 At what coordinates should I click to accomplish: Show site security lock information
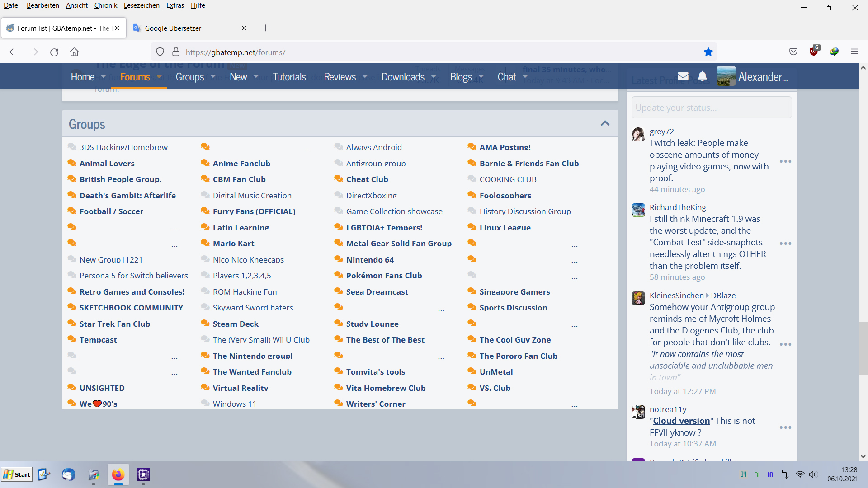[176, 52]
